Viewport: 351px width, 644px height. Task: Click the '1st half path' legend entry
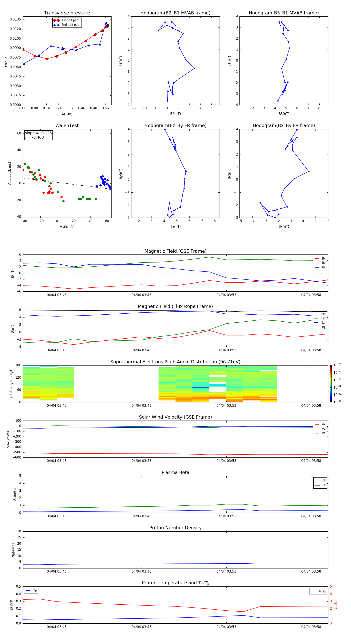pos(66,20)
